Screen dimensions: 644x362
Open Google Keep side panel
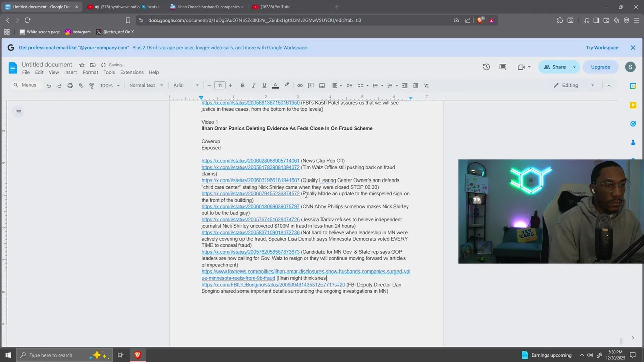pos(633,105)
